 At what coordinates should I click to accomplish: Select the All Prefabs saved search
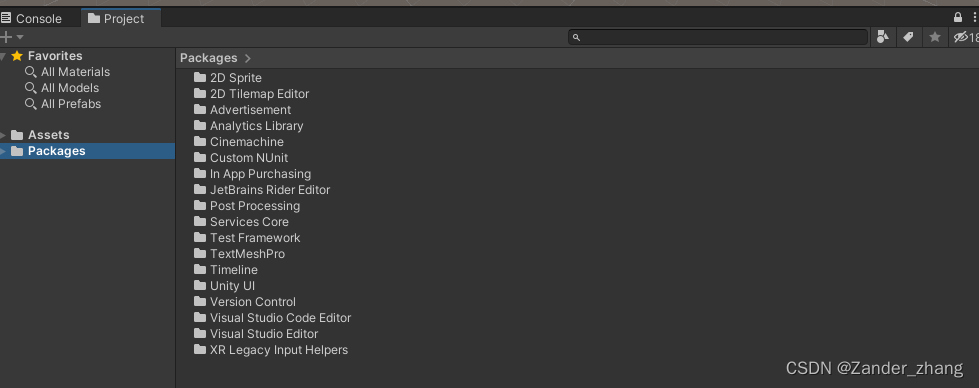(63, 104)
